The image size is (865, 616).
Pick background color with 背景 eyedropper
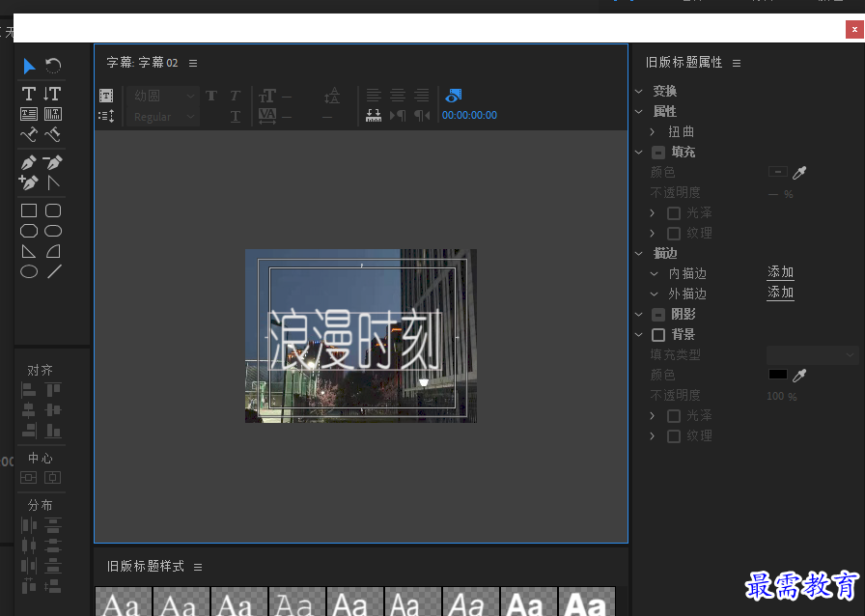(x=799, y=376)
